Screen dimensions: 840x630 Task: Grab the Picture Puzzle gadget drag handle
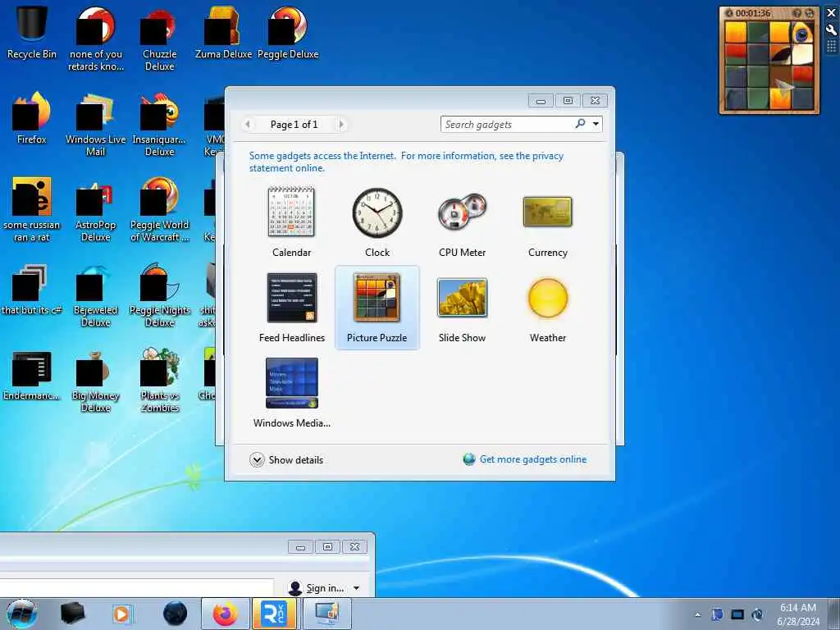(x=832, y=47)
